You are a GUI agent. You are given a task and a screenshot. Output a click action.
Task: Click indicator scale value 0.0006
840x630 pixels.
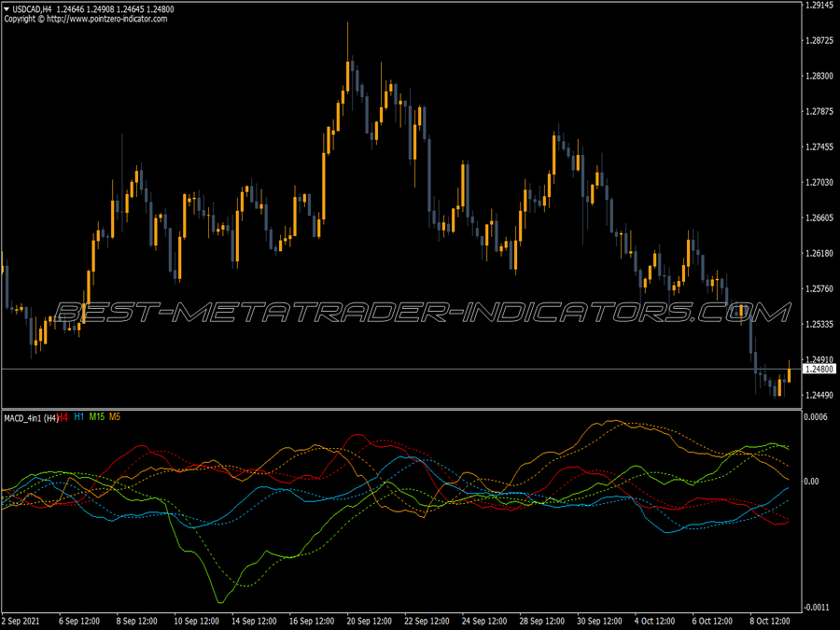816,417
